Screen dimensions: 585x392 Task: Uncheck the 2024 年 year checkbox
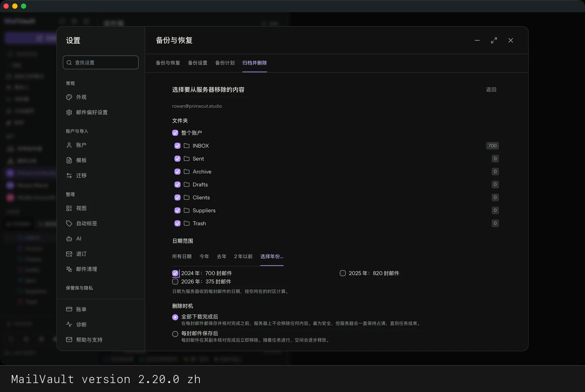175,273
